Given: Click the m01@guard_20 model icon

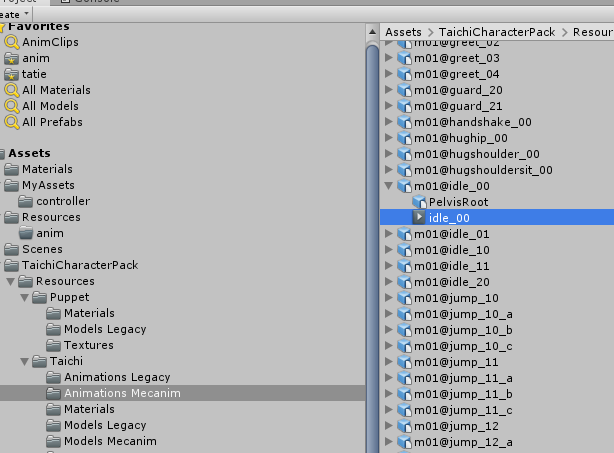Looking at the screenshot, I should (405, 90).
